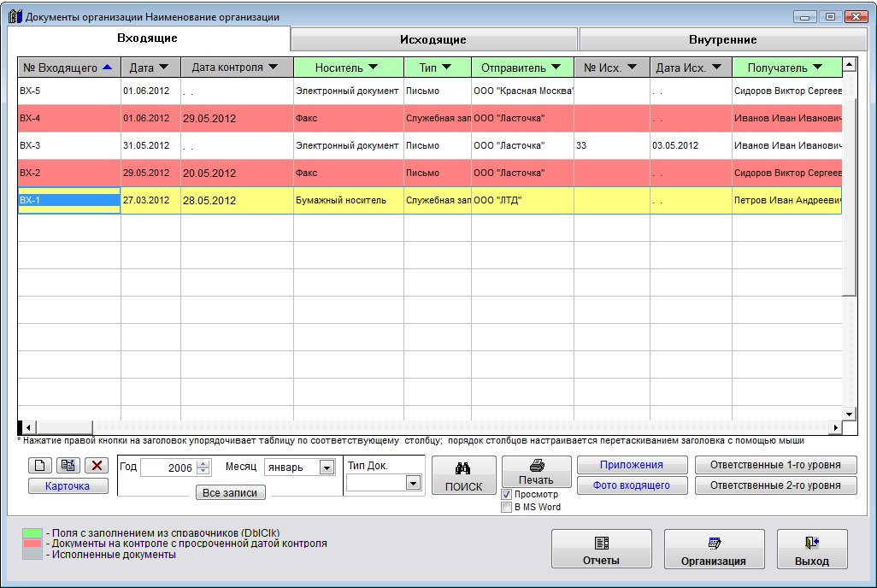The image size is (877, 588).
Task: Select the ВХ-3 row number cell
Action: pyautogui.click(x=68, y=145)
